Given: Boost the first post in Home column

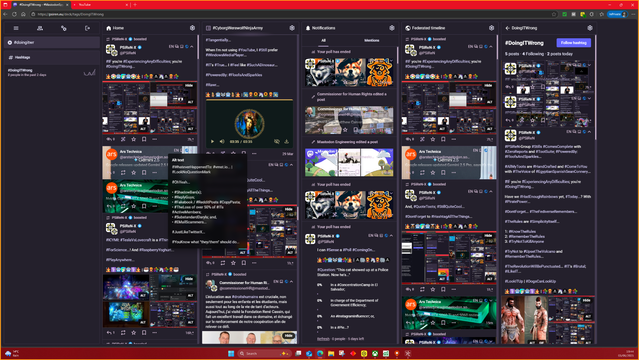Looking at the screenshot, I should coord(123,139).
